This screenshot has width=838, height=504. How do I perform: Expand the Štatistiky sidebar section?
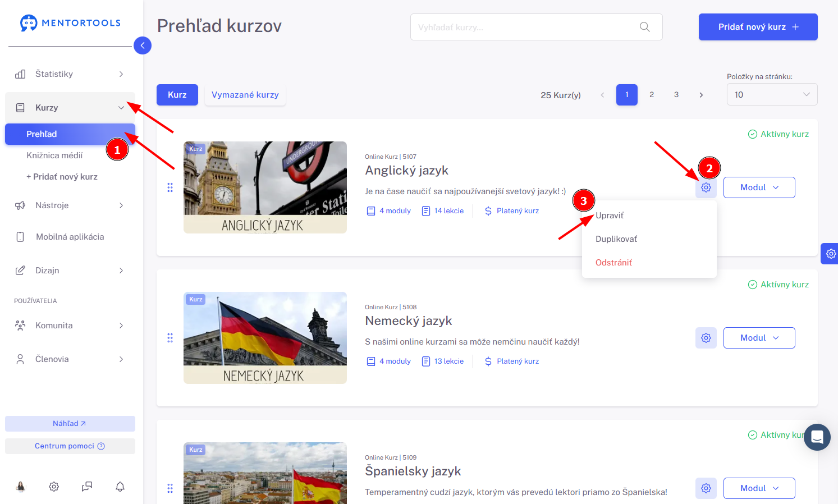click(70, 74)
